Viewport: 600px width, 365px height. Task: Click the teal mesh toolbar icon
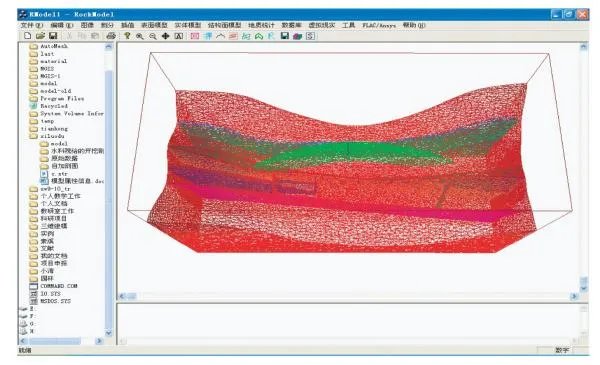click(x=246, y=36)
